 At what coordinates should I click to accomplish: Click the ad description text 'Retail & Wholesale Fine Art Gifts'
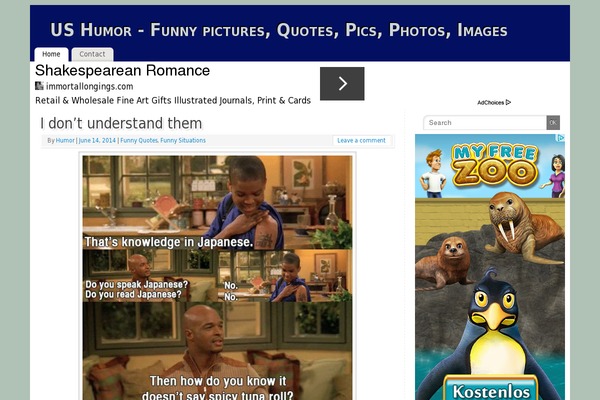tap(173, 100)
